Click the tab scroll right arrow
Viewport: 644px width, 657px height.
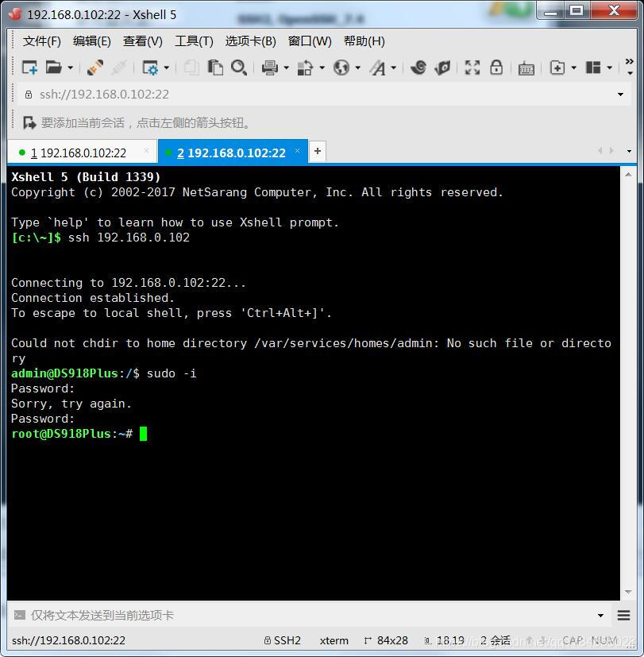pos(611,150)
